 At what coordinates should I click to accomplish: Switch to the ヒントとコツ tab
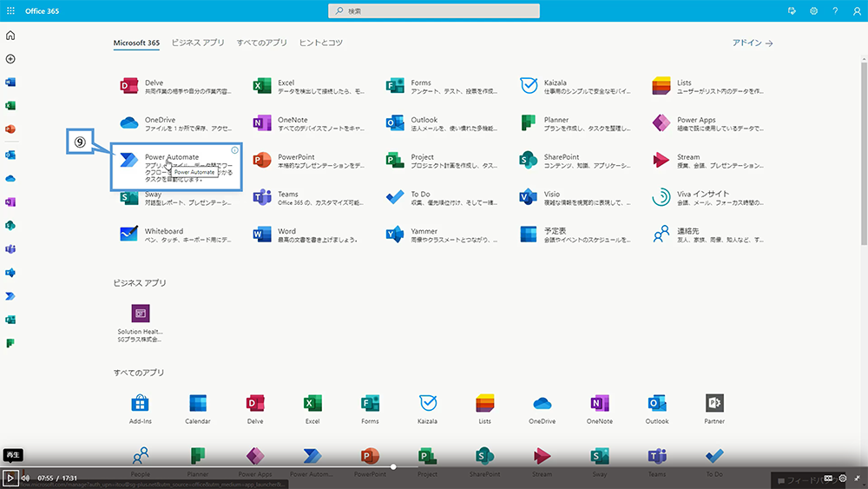pyautogui.click(x=321, y=43)
